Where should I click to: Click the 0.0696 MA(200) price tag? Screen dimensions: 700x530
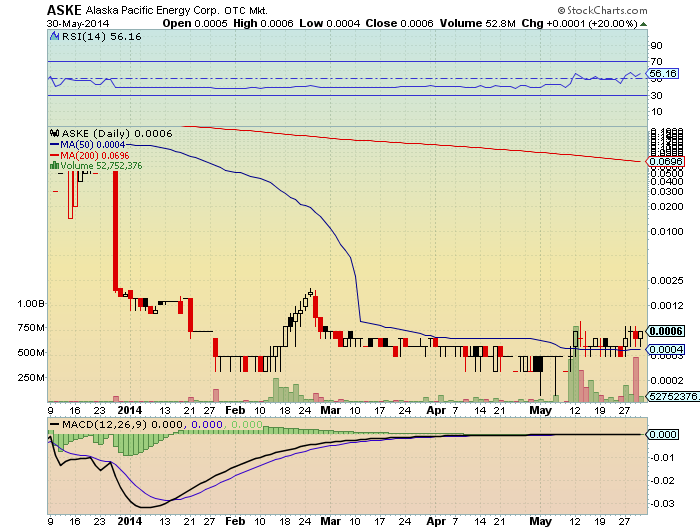coord(665,162)
